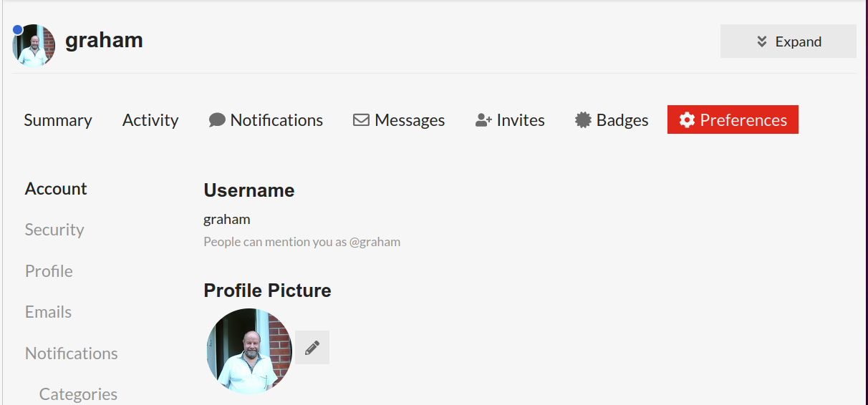This screenshot has width=868, height=405.
Task: Click the envelope icon for Messages
Action: [361, 120]
